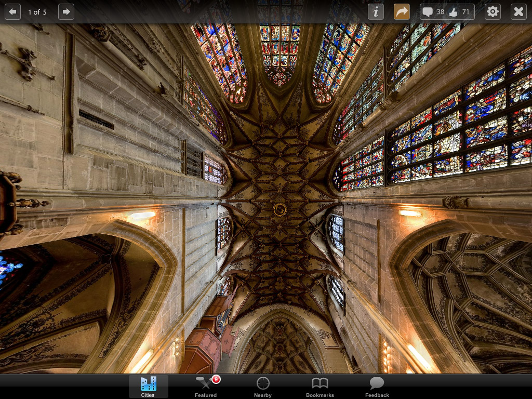Go to the previous panorama with left arrow
The height and width of the screenshot is (399, 532).
point(13,12)
